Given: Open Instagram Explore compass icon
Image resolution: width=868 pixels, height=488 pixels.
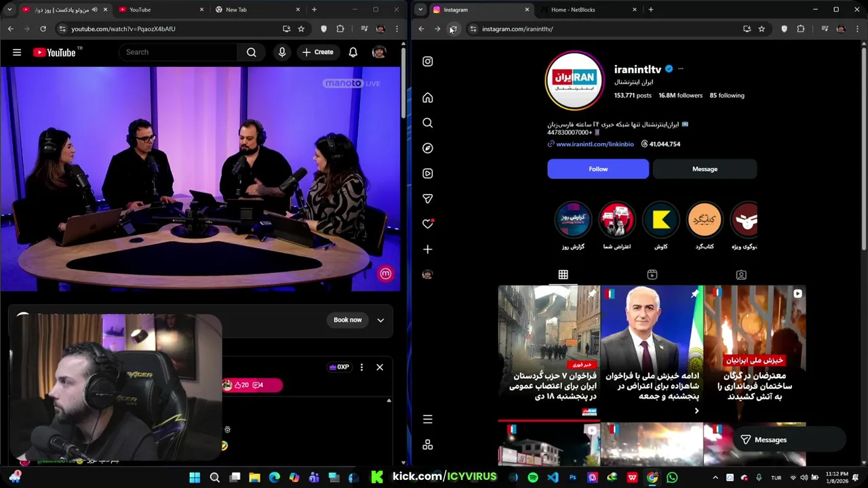Looking at the screenshot, I should [x=428, y=148].
